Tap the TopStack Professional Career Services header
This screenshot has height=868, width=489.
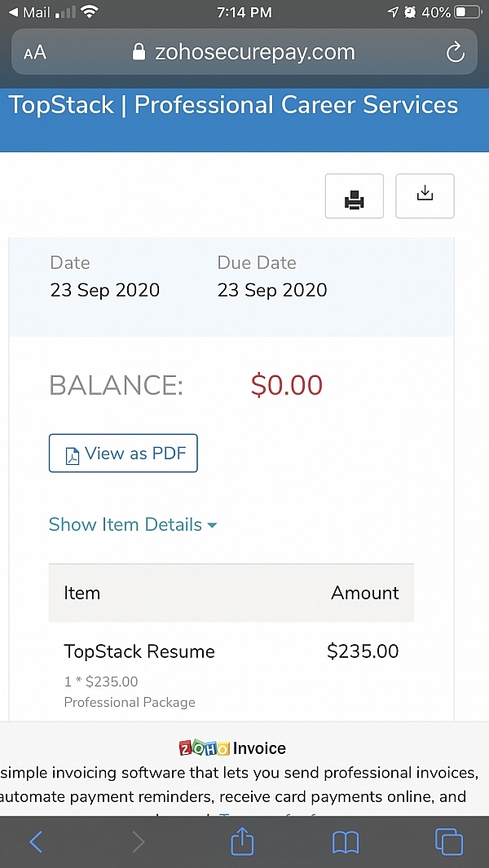click(234, 104)
